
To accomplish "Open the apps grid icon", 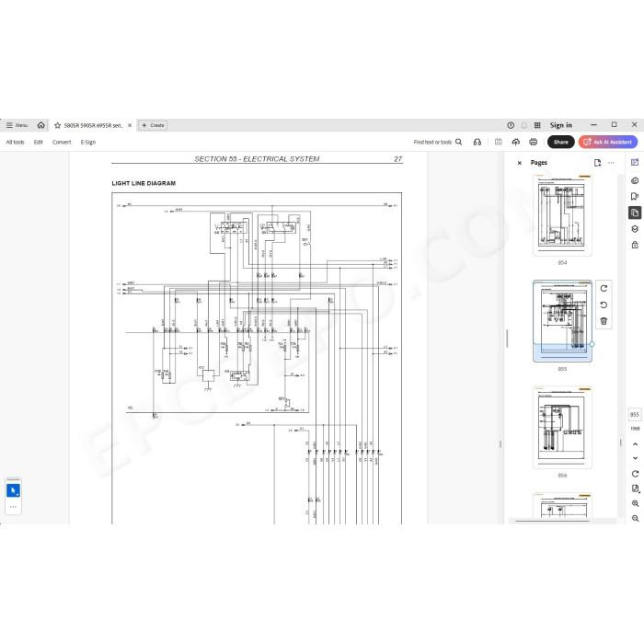I will [x=537, y=125].
